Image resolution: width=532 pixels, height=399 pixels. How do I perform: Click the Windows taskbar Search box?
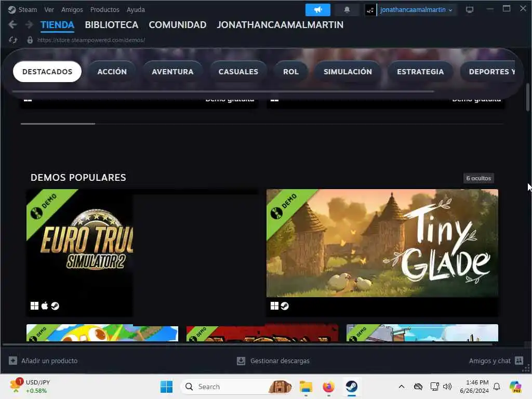tap(236, 387)
